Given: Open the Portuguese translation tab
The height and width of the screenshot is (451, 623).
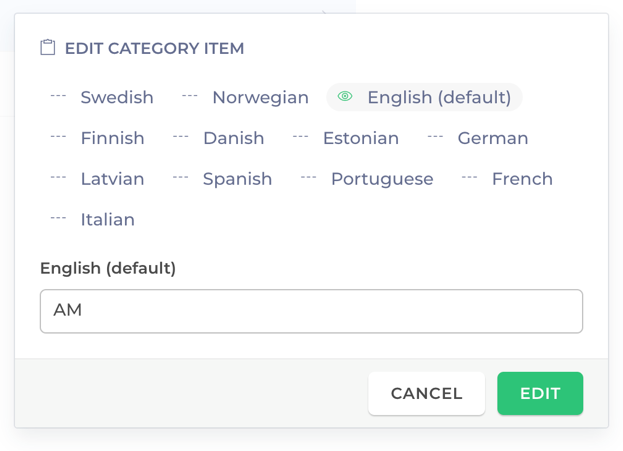Looking at the screenshot, I should (x=367, y=179).
